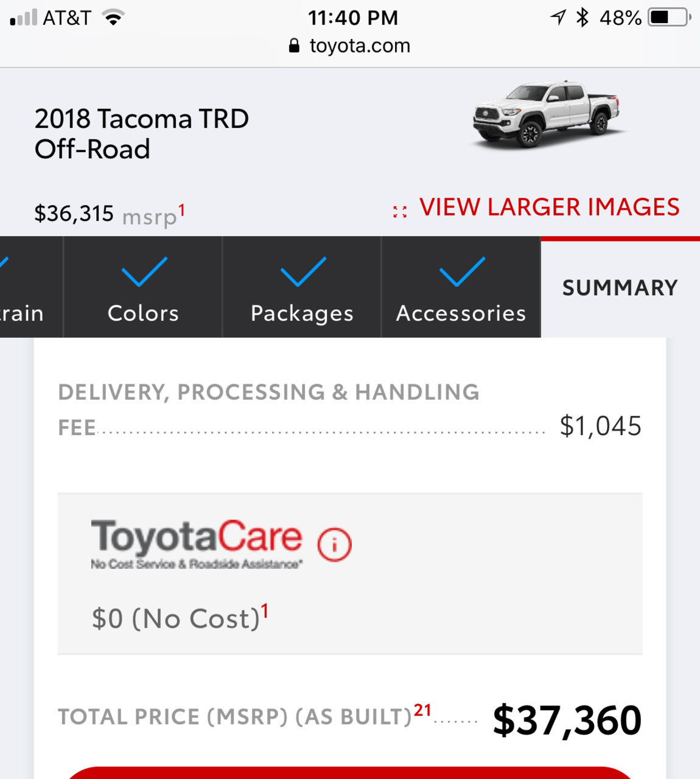Open the Accessories tab label
700x779 pixels.
pos(461,313)
